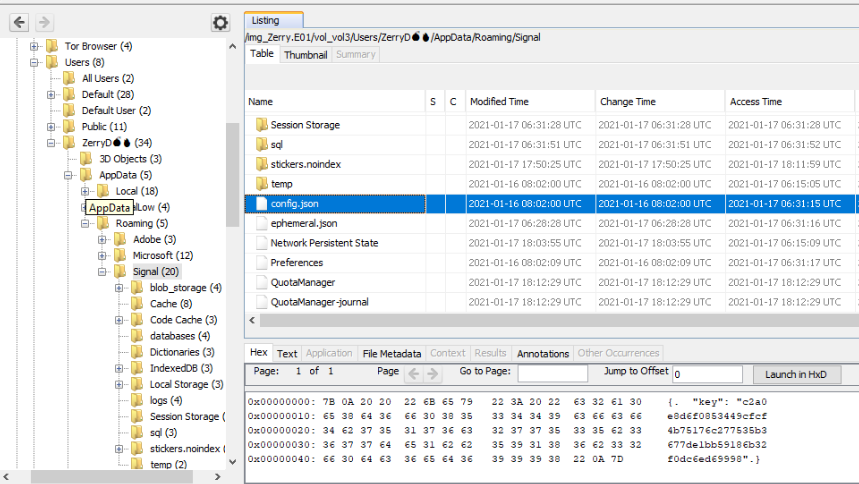Click the Session Storage folder icon in table
Viewport: 859px width, 484px height.
[261, 125]
